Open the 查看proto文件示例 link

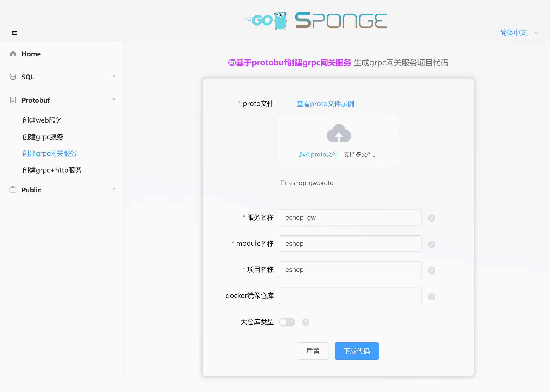(x=325, y=104)
